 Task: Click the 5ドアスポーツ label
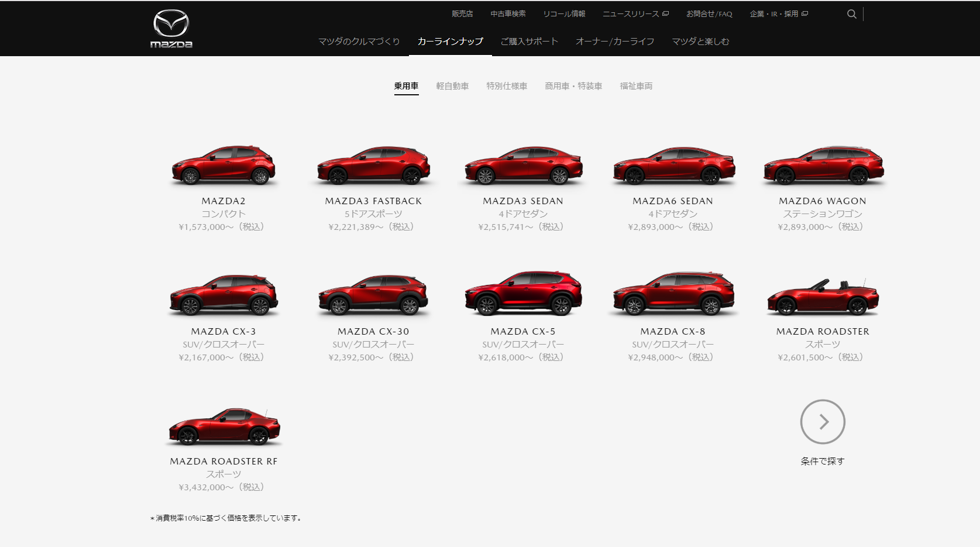click(373, 214)
